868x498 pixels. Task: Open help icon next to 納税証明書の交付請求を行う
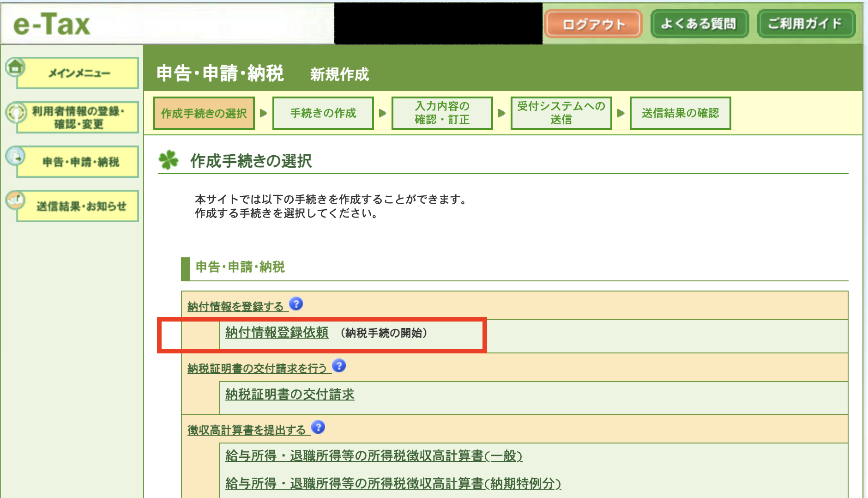click(339, 366)
